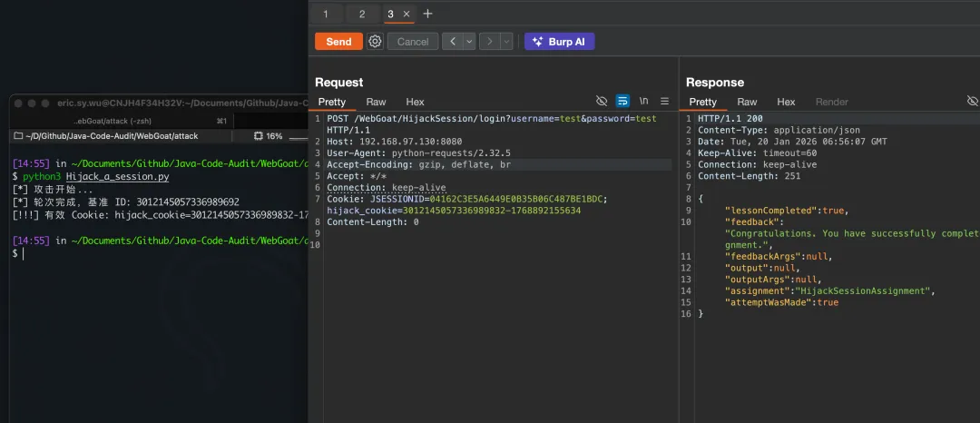980x423 pixels.
Task: Go forward to next request arrow
Action: [489, 41]
